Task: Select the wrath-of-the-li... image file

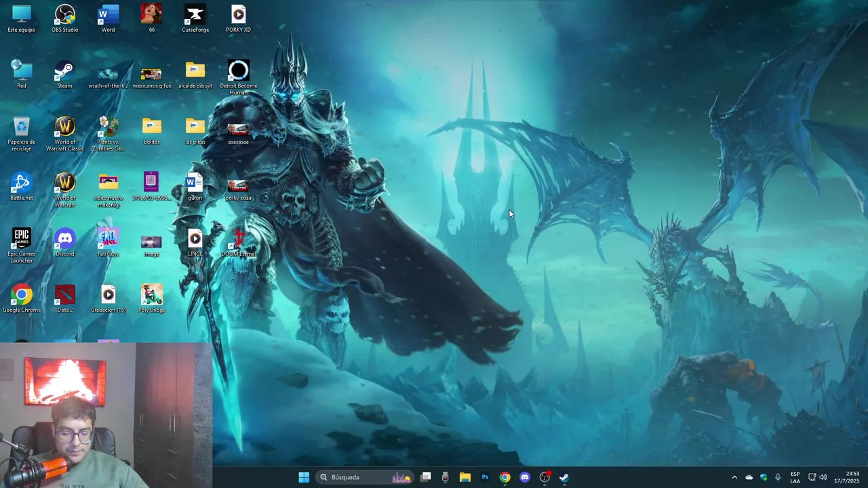Action: pos(108,78)
